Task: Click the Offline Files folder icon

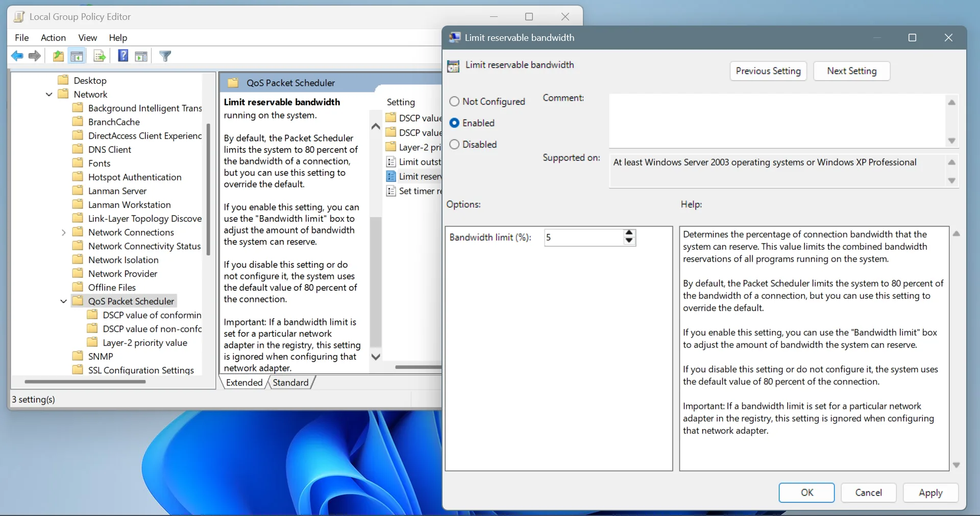Action: [x=78, y=287]
